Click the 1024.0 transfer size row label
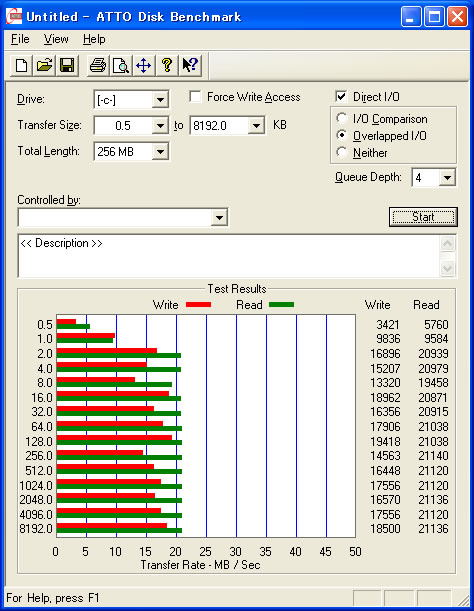 click(36, 486)
